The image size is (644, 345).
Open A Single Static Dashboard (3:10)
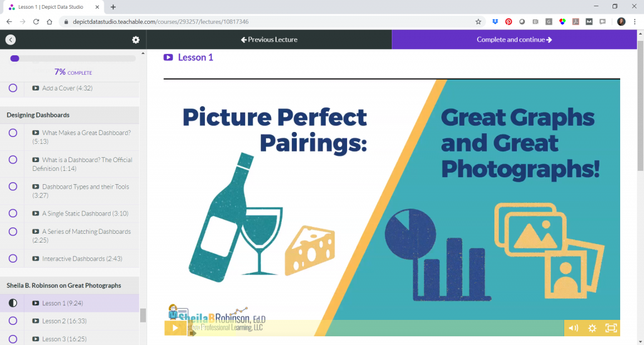(x=86, y=213)
